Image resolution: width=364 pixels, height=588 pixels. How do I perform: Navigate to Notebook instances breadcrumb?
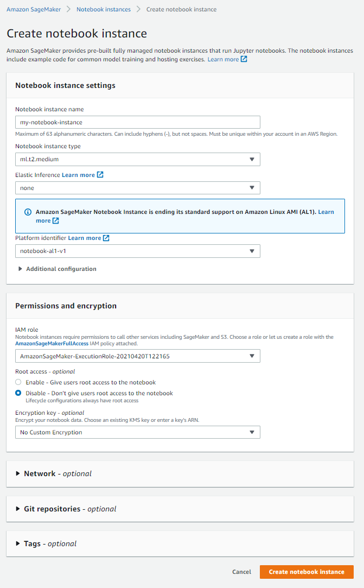point(103,9)
